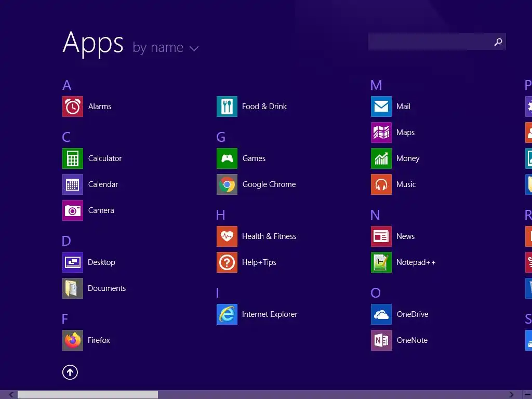Launch Calculator via its green icon

point(73,158)
